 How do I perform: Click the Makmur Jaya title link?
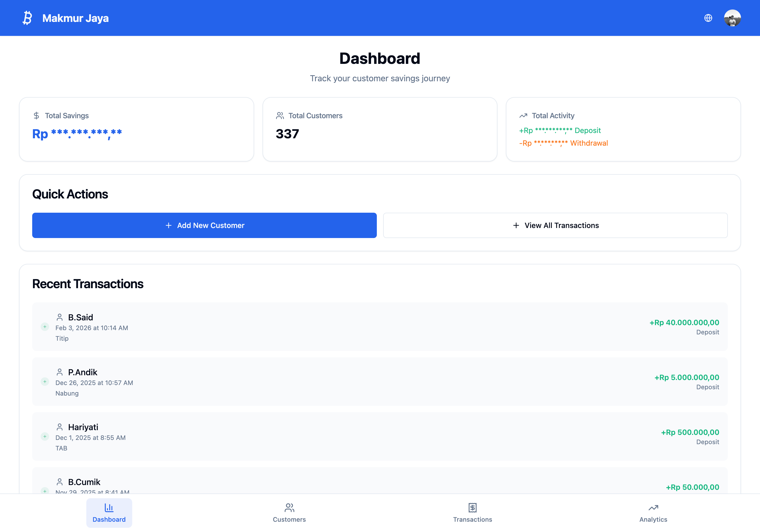pos(75,18)
